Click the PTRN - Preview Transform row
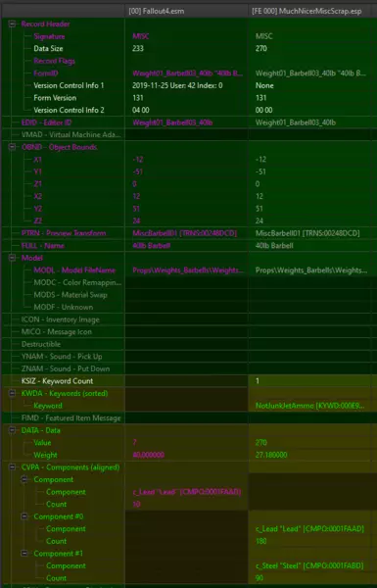The width and height of the screenshot is (377, 588). coord(189,233)
